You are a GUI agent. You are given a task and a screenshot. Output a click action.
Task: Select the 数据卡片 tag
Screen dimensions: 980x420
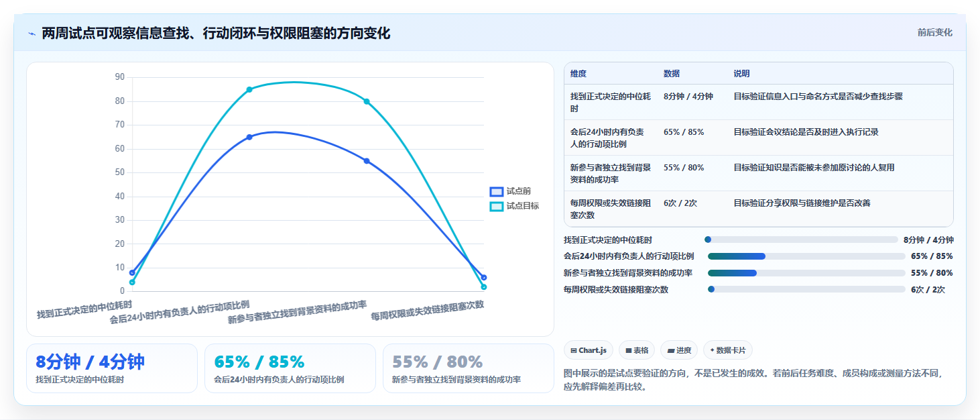pos(728,350)
